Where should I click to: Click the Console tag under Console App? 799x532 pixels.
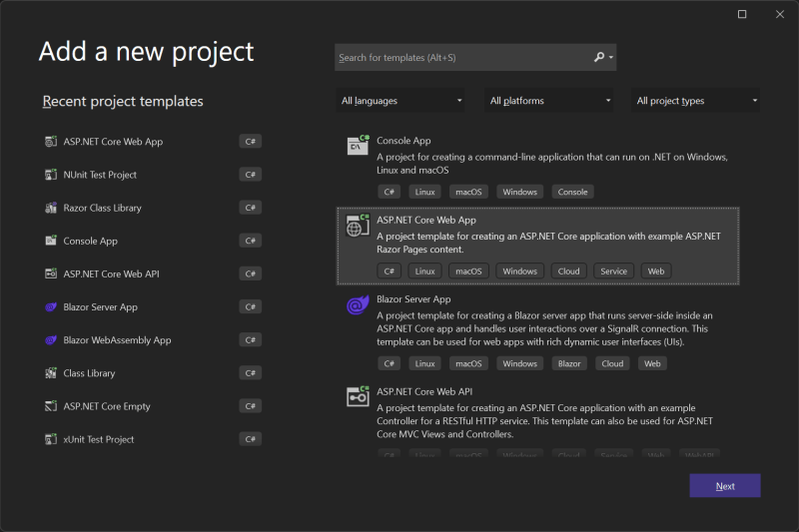click(x=572, y=192)
